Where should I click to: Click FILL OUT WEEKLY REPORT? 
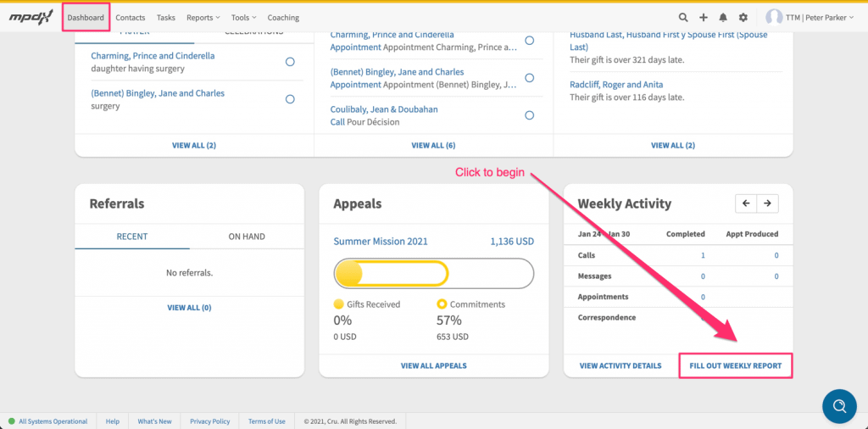(x=735, y=366)
